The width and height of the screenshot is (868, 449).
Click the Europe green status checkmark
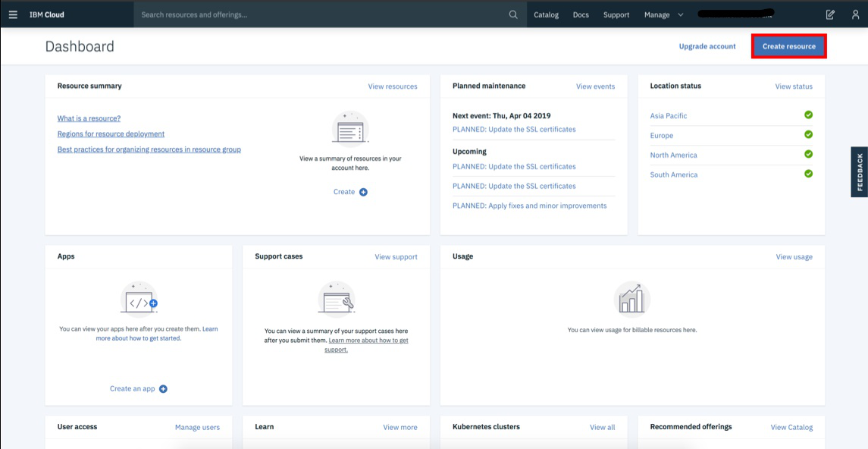coord(808,134)
